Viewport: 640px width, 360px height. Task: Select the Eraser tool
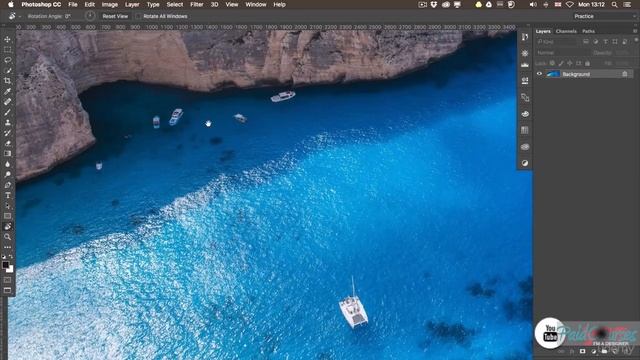pyautogui.click(x=7, y=143)
